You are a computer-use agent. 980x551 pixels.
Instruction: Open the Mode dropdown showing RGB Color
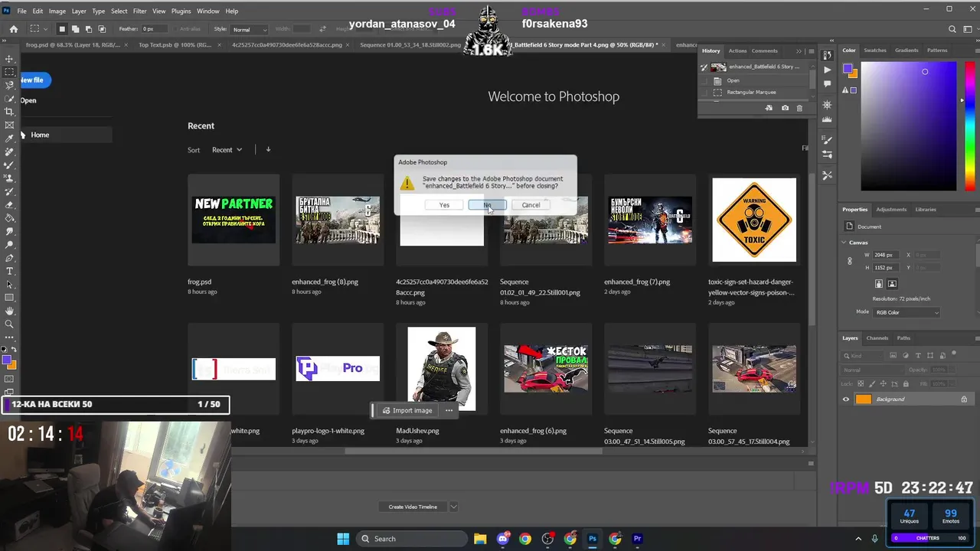coord(906,312)
